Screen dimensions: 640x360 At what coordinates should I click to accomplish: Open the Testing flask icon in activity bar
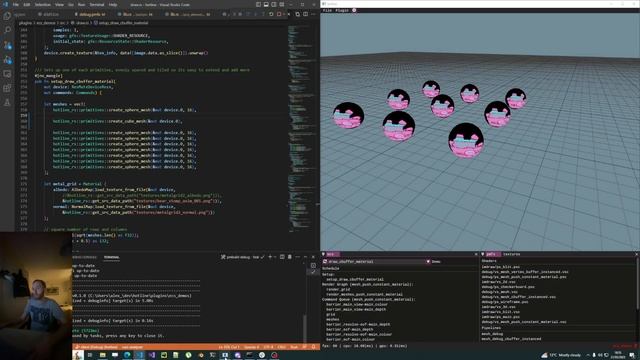pos(7,103)
